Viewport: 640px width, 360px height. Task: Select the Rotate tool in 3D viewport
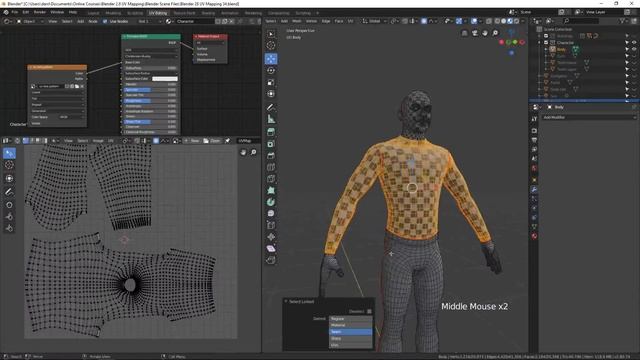tap(271, 71)
